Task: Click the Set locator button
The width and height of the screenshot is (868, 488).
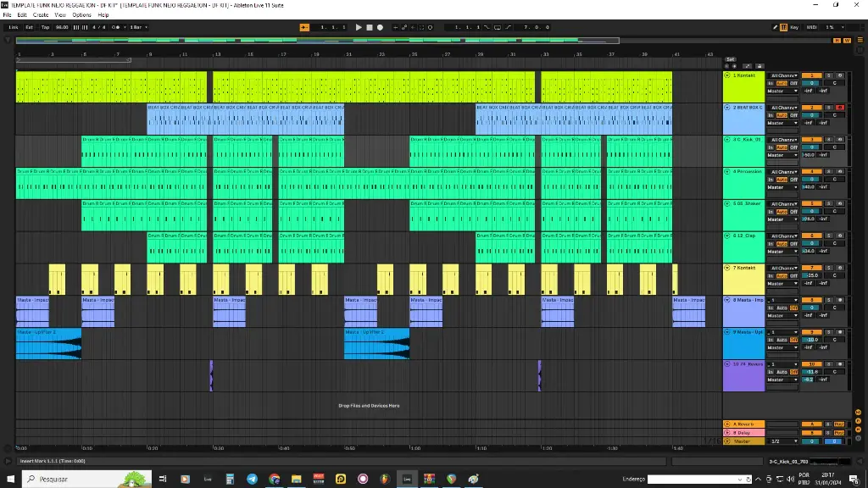Action: point(730,59)
